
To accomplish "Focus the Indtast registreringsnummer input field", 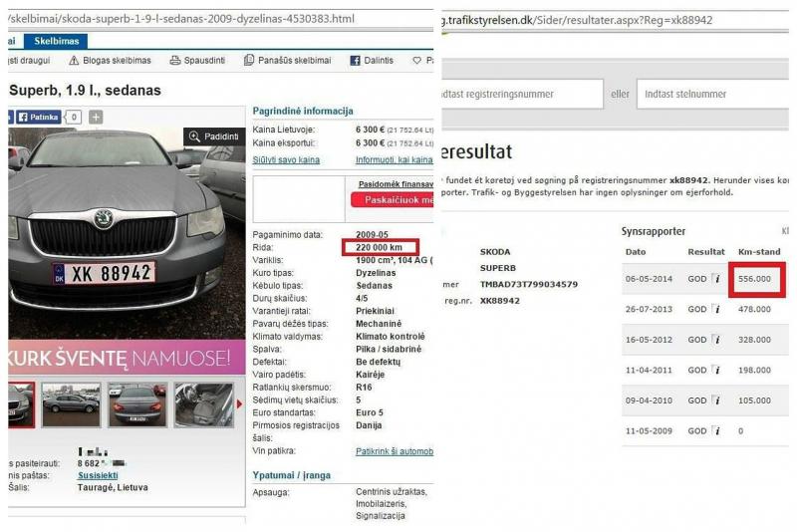I will click(522, 94).
